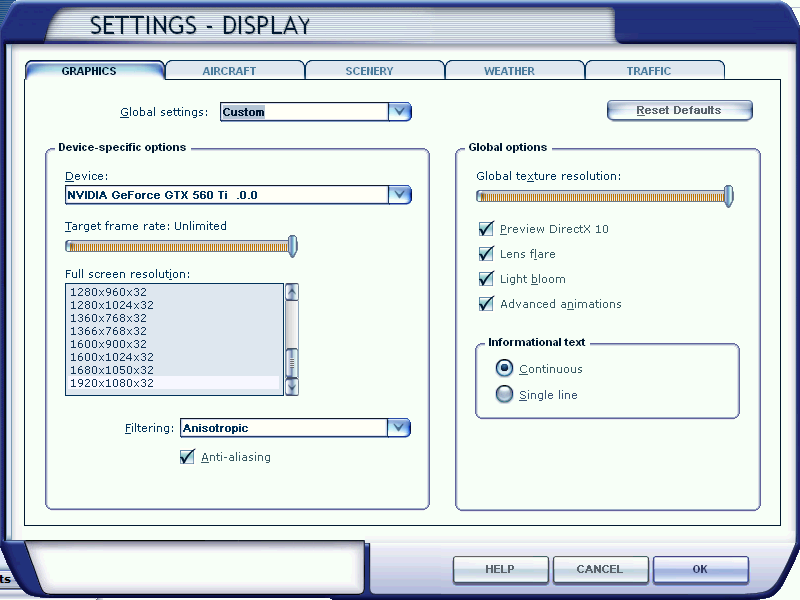This screenshot has height=600, width=800.
Task: Toggle the Anti-aliasing checkbox
Action: [x=187, y=456]
